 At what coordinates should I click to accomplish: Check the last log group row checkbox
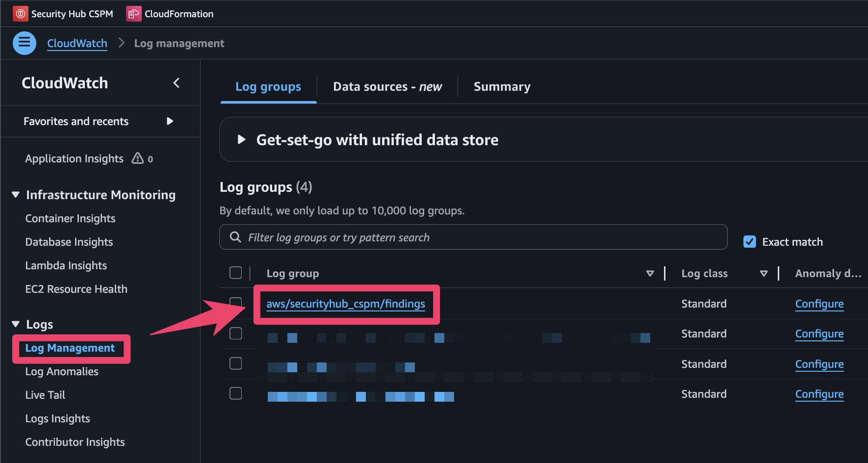pos(236,393)
